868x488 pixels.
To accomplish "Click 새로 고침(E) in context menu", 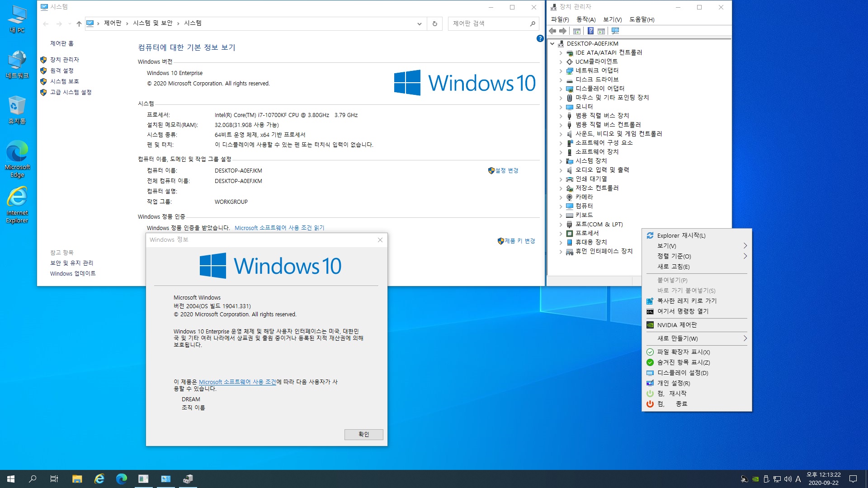I will pos(697,267).
